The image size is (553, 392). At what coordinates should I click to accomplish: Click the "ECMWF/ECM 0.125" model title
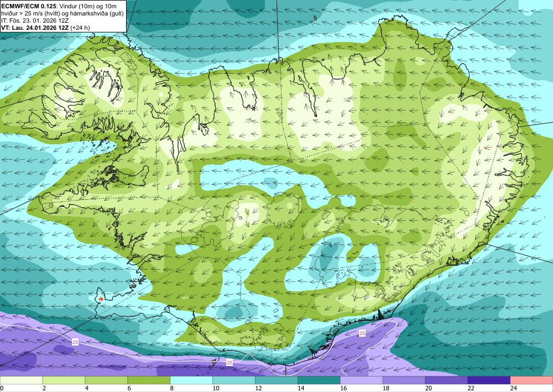click(x=29, y=6)
